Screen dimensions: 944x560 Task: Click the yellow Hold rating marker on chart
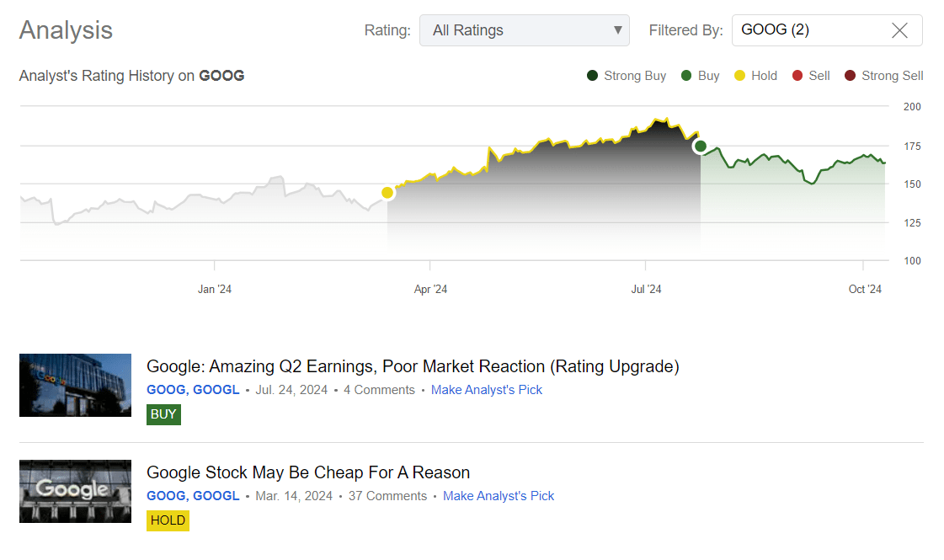pyautogui.click(x=387, y=193)
